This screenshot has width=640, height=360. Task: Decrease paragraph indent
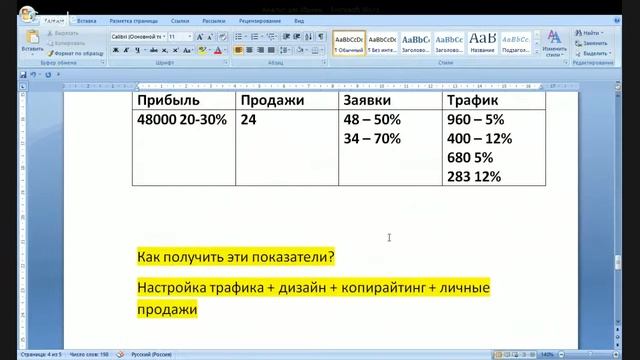(x=286, y=37)
